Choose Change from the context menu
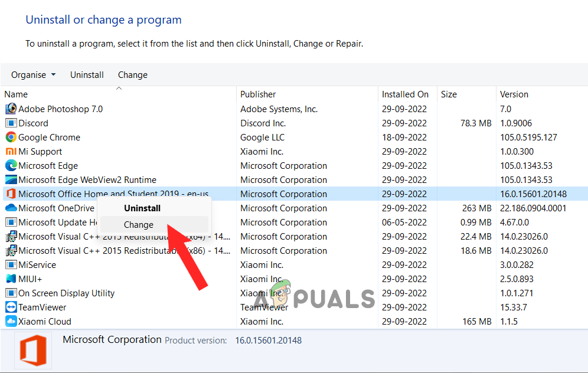The height and width of the screenshot is (373, 588). click(x=139, y=225)
